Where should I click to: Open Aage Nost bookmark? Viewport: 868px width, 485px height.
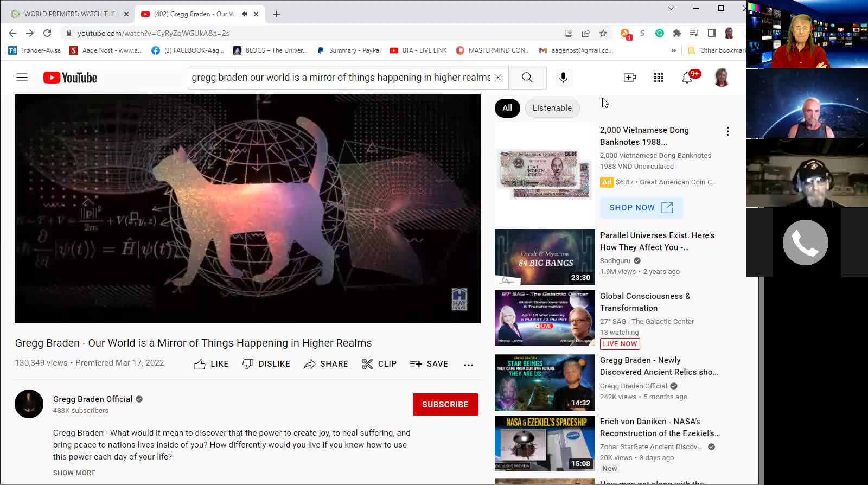click(106, 50)
